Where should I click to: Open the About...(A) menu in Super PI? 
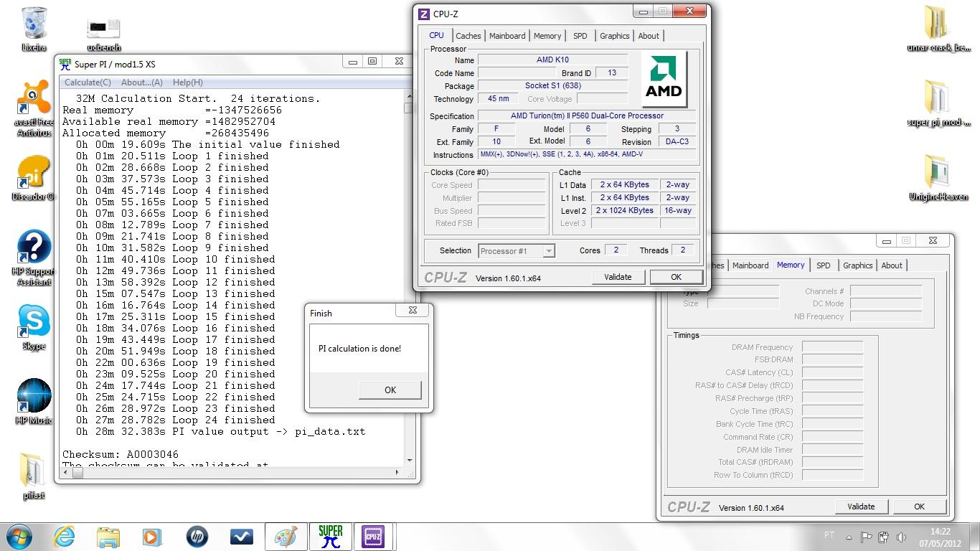pyautogui.click(x=142, y=83)
